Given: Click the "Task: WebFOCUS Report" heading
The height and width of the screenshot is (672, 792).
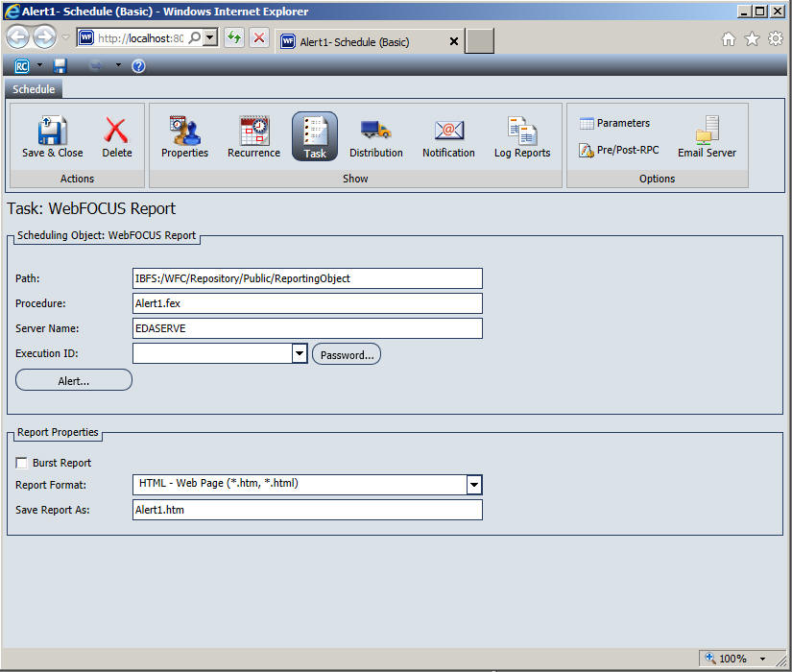Looking at the screenshot, I should (91, 208).
